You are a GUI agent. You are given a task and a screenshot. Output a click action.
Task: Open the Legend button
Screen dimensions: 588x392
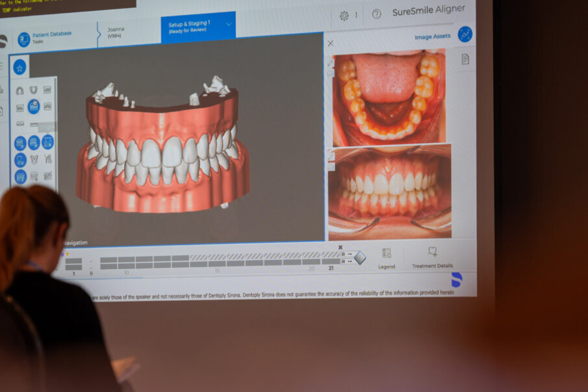[387, 257]
